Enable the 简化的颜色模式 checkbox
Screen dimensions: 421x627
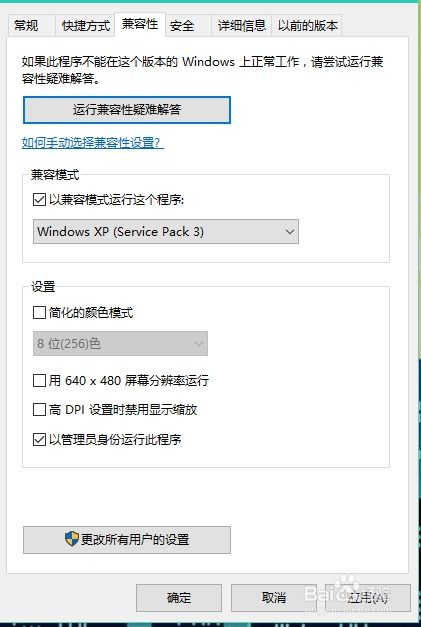click(39, 312)
